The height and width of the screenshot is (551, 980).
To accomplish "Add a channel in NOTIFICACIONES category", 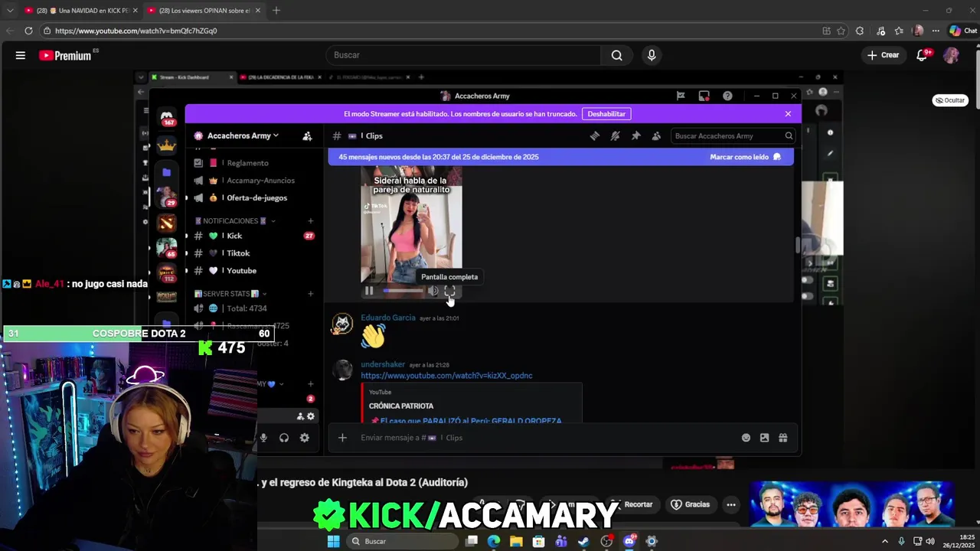I will [310, 221].
